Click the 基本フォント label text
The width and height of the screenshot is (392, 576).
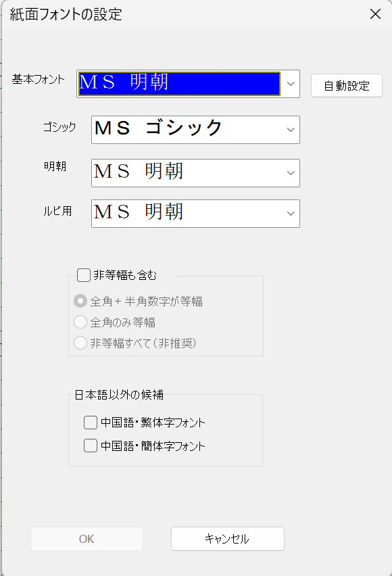coord(39,79)
